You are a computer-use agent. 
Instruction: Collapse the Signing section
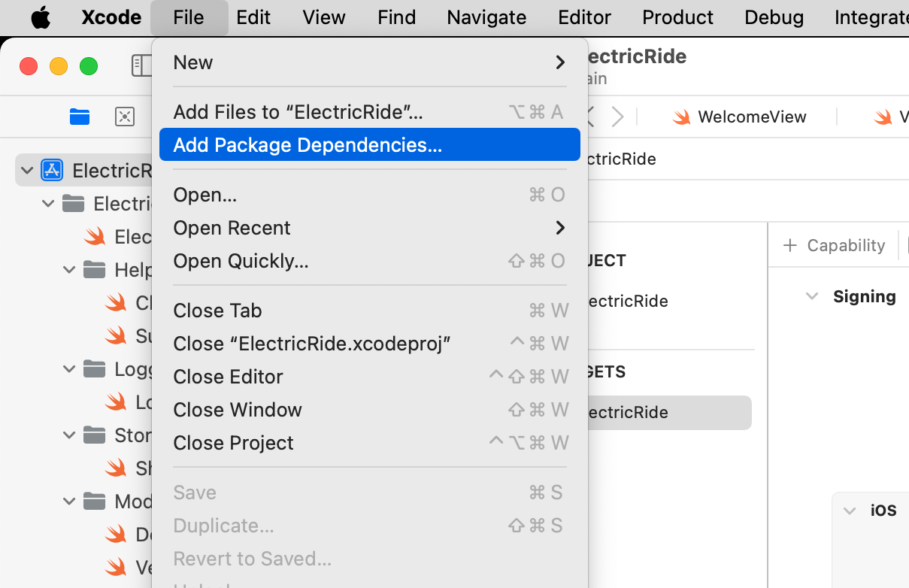tap(812, 296)
